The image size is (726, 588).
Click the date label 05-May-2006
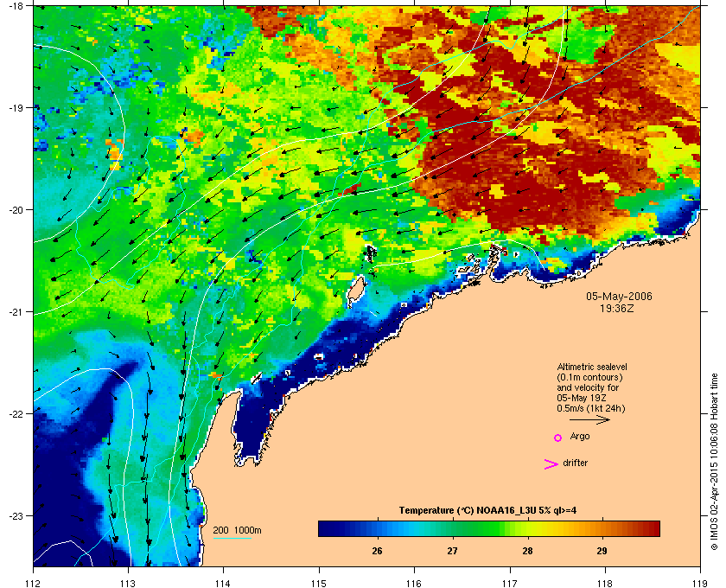619,297
